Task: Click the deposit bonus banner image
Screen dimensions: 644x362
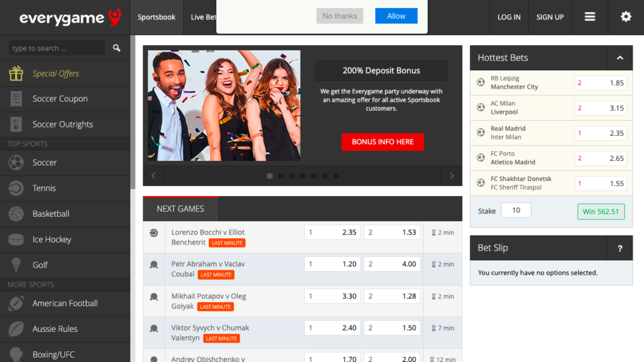Action: tap(225, 106)
